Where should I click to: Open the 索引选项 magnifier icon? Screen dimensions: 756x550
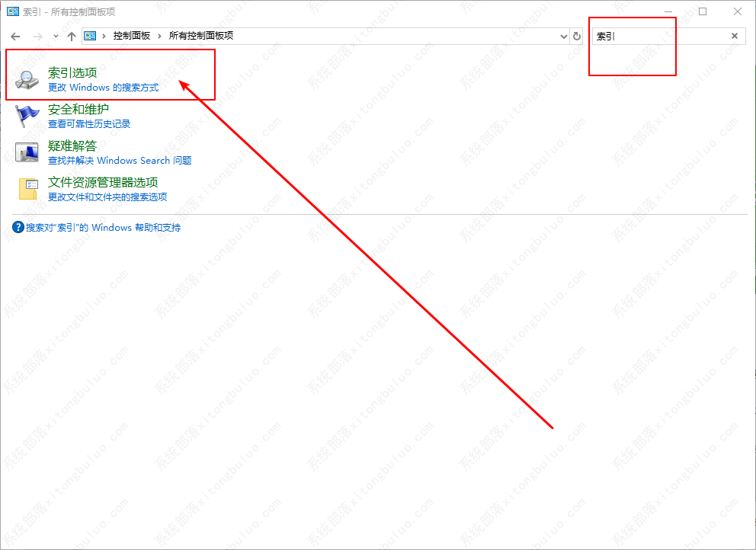click(28, 78)
